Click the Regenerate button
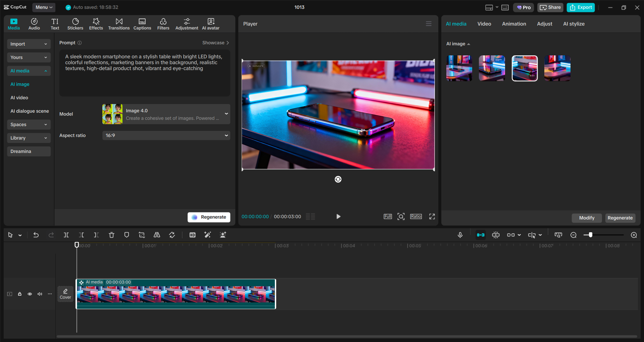Screen dimensions: 644x342 pos(209,217)
